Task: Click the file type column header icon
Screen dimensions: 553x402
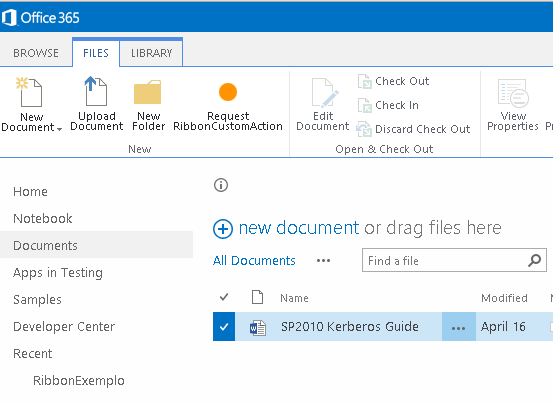Action: [257, 297]
